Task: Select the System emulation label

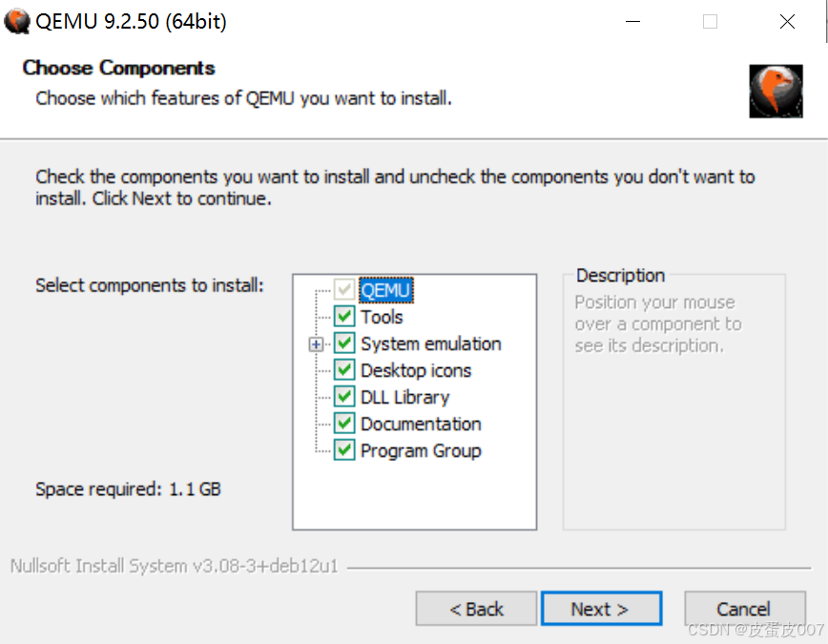Action: pos(431,343)
